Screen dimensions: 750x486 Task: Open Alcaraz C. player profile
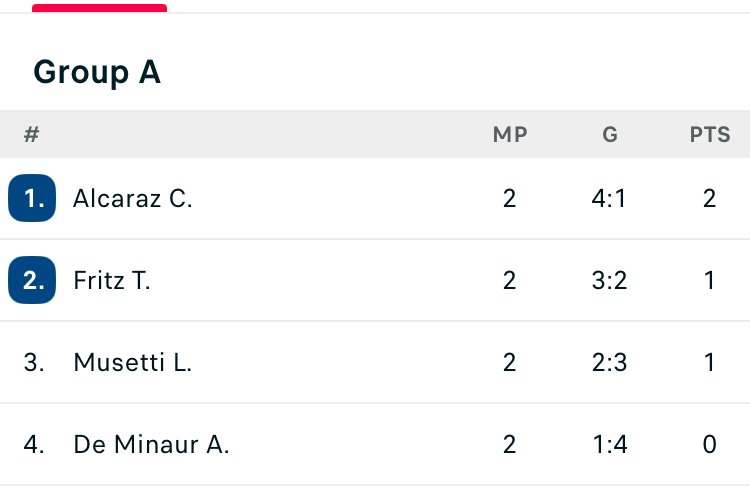[133, 198]
